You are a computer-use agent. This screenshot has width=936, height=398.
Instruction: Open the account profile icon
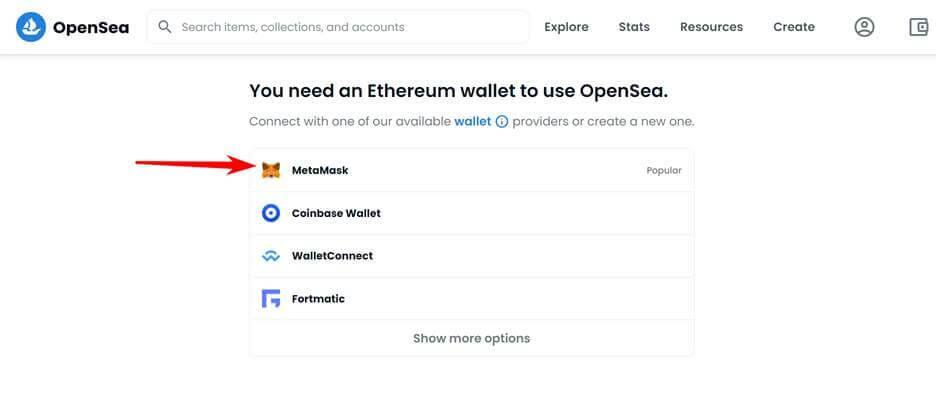pos(864,27)
